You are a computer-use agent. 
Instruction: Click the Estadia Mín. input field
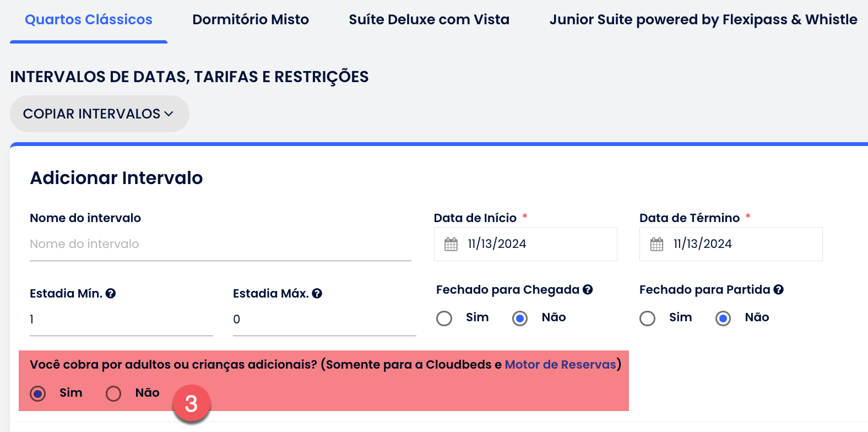click(x=121, y=320)
